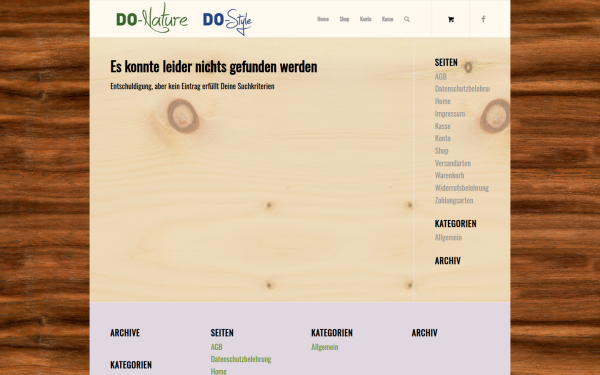This screenshot has width=600, height=375.
Task: Open Konto in the top navigation
Action: pos(365,19)
